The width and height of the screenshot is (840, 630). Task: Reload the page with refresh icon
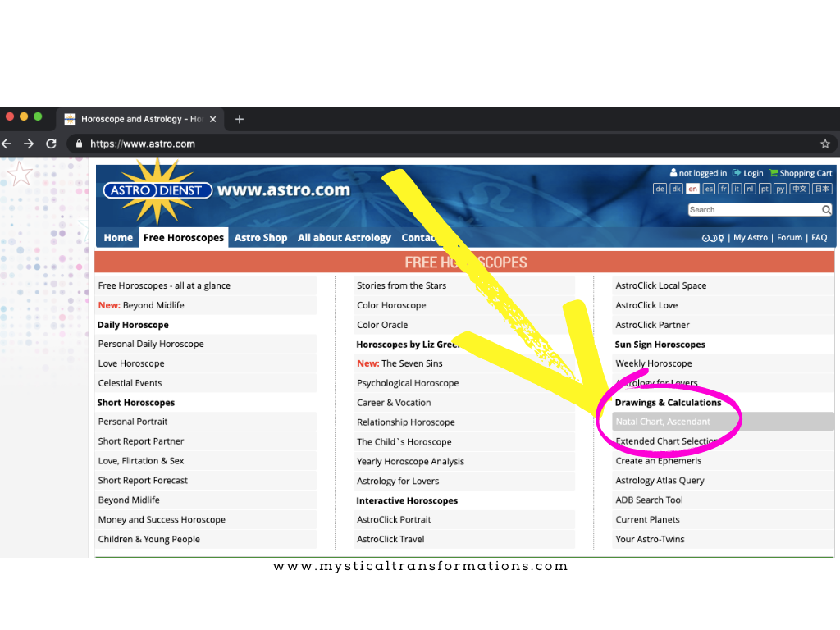tap(52, 144)
